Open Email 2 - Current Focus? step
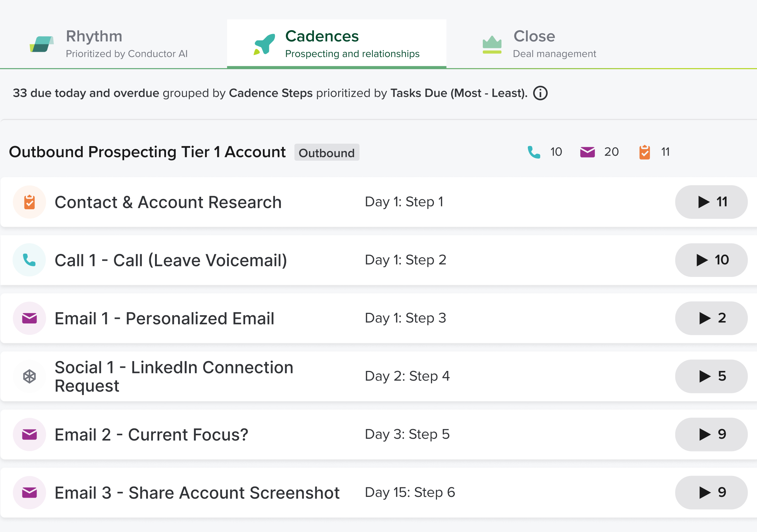 point(151,435)
